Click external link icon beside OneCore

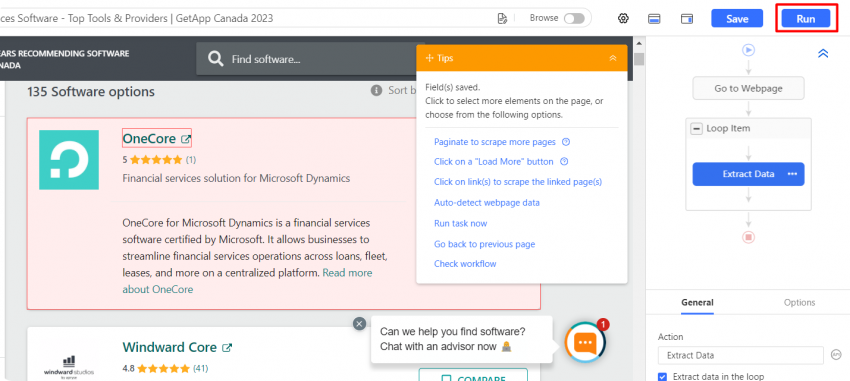[x=185, y=139]
